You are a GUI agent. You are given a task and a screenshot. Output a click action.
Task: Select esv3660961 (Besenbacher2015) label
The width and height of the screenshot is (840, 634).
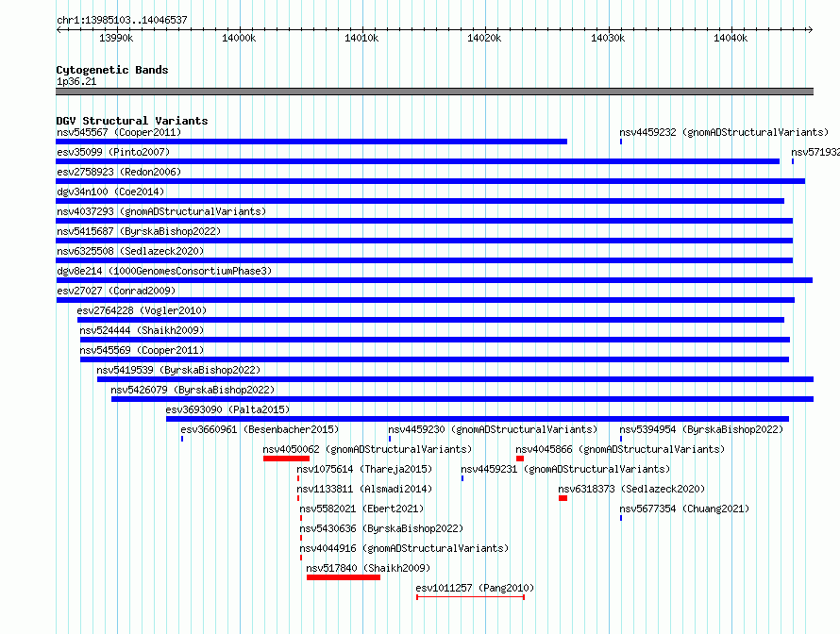click(x=260, y=429)
